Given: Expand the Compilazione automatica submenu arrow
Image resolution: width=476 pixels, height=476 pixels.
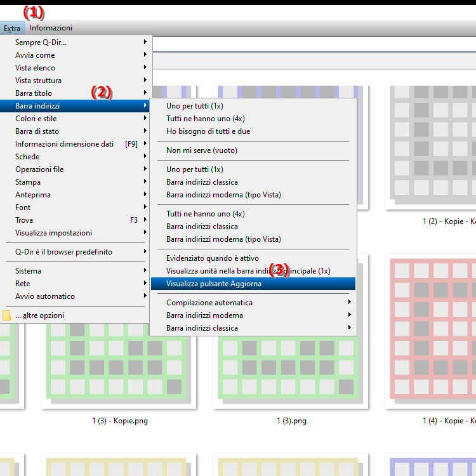Looking at the screenshot, I should tap(350, 302).
